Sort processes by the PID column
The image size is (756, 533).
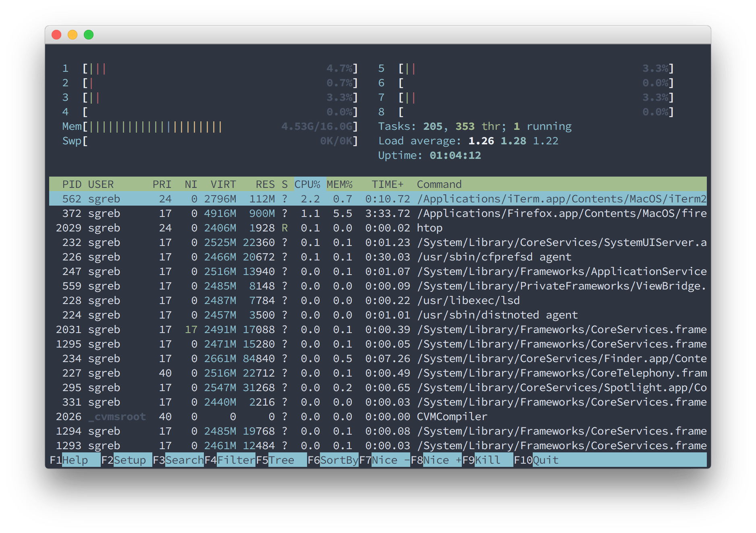coord(71,184)
